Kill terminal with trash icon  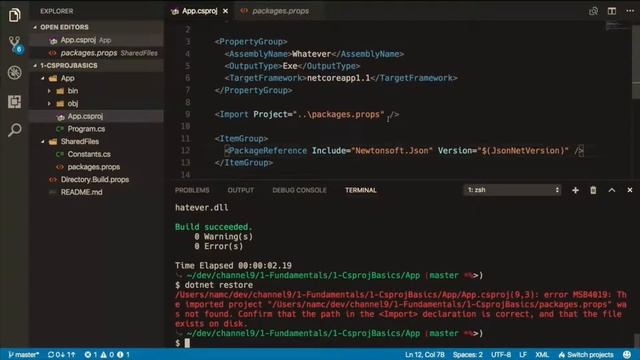pos(593,190)
